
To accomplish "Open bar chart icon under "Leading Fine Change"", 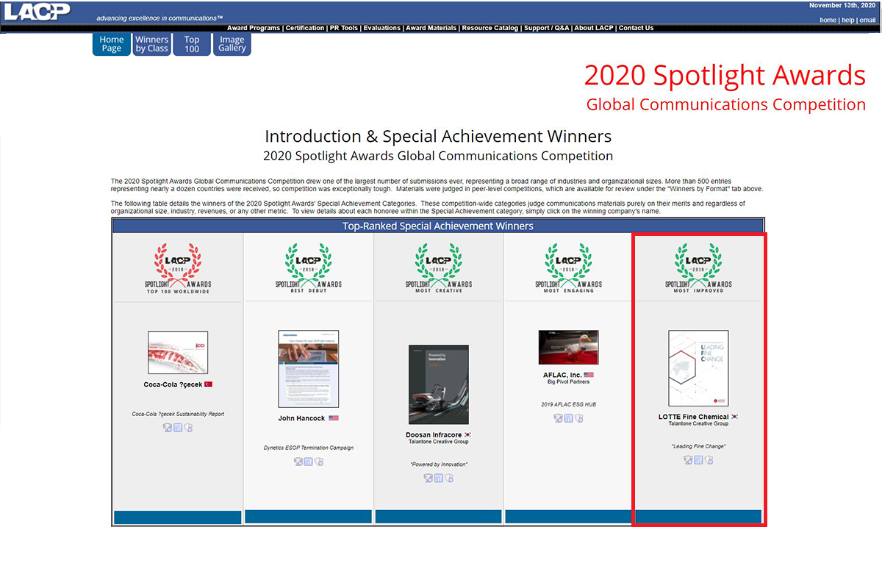I will (698, 460).
